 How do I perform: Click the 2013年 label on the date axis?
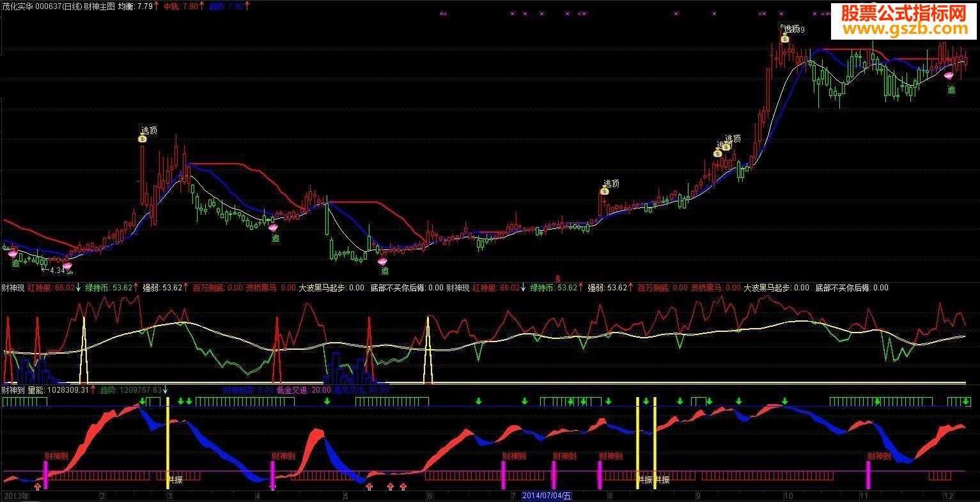click(x=16, y=496)
